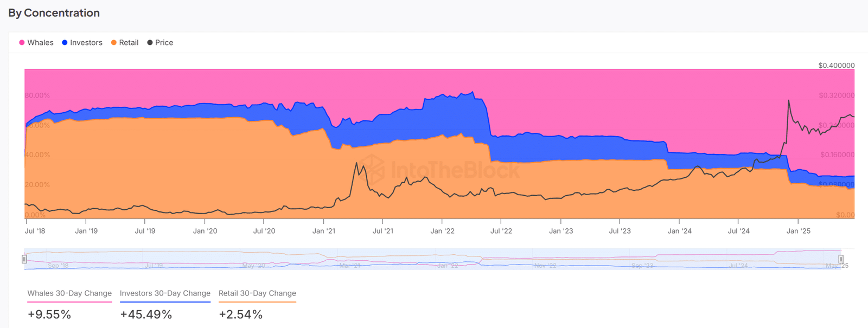Click the Jul '24 axis label
This screenshot has width=868, height=328.
point(738,231)
